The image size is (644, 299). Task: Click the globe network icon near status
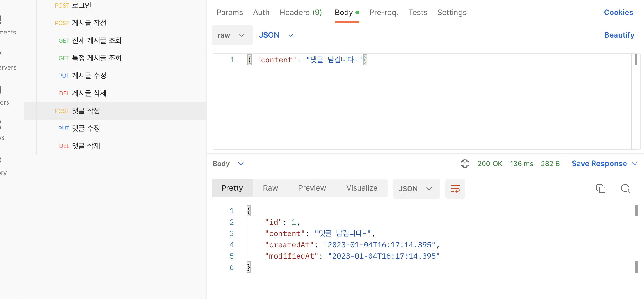click(x=465, y=164)
